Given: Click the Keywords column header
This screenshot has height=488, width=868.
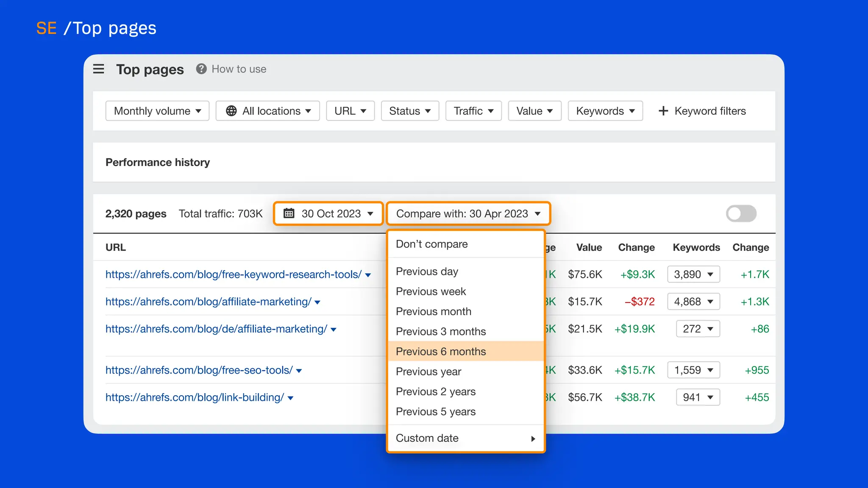Looking at the screenshot, I should (696, 247).
